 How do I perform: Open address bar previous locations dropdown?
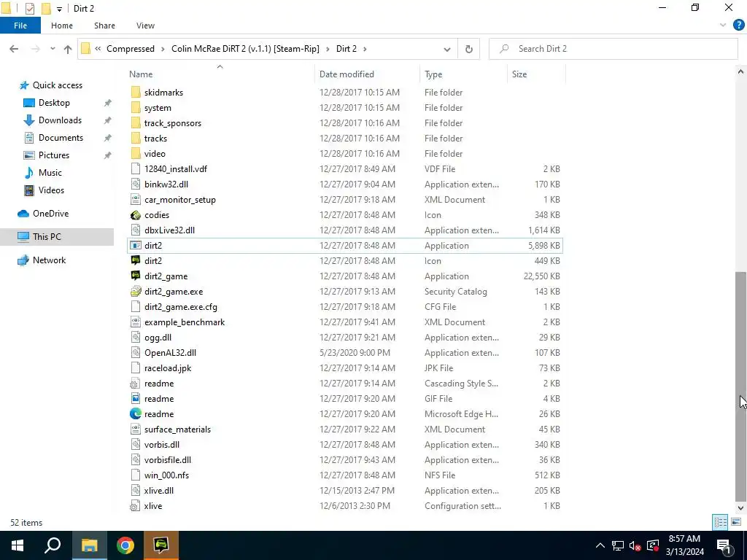click(x=447, y=49)
